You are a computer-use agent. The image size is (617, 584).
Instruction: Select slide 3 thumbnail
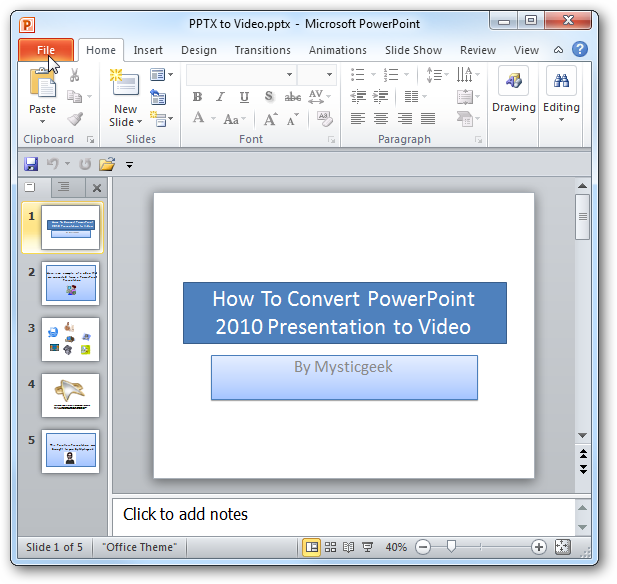[x=70, y=339]
